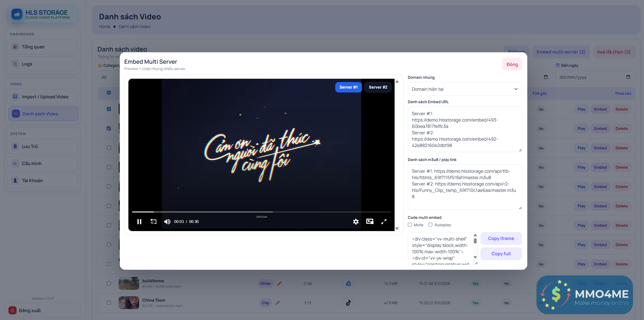644x320 pixels.
Task: Open Cấu Hình settings page
Action: coord(43,163)
